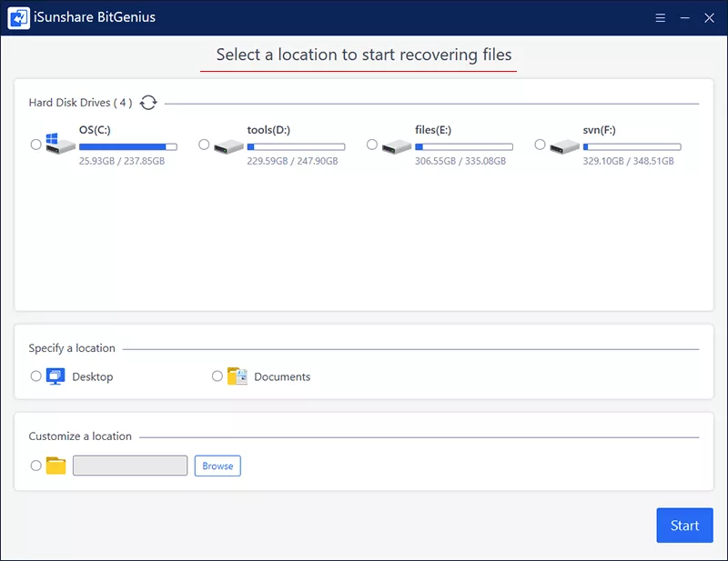Click the yellow custom location folder icon
Viewport: 728px width, 561px height.
coord(56,466)
